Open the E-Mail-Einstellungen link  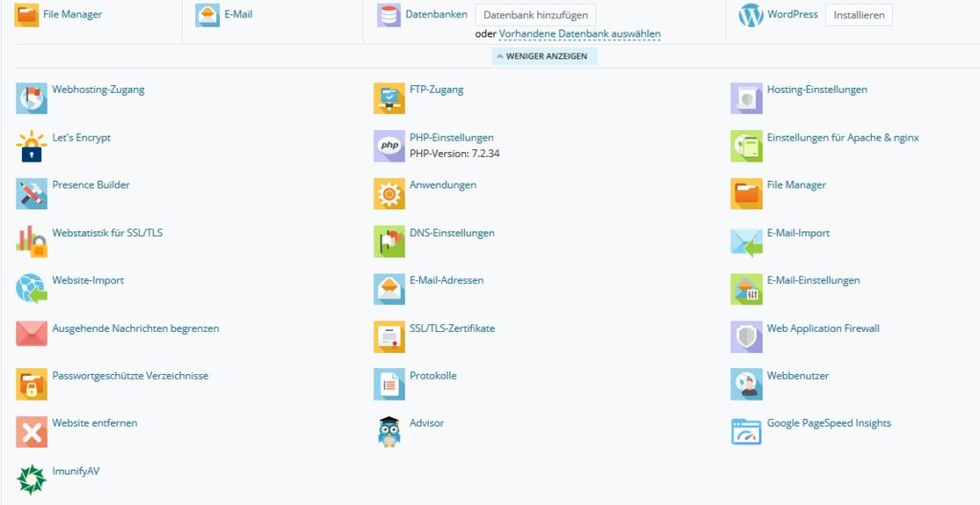(x=813, y=280)
